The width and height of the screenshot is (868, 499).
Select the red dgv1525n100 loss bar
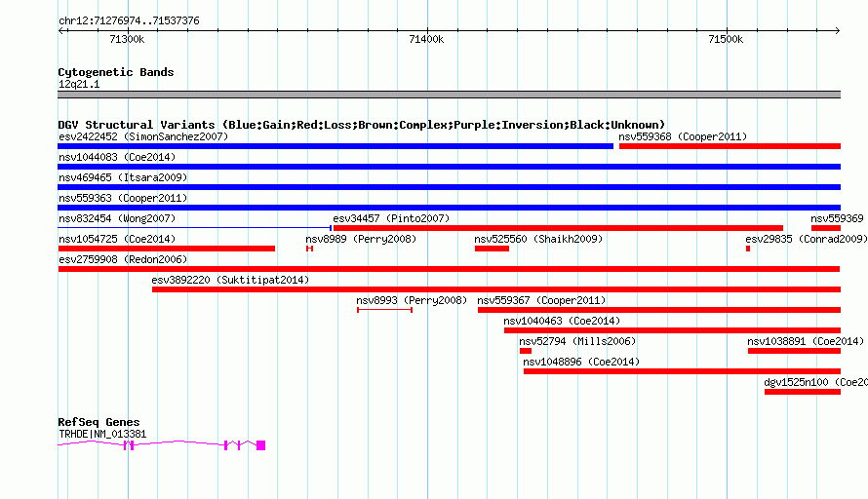(803, 392)
